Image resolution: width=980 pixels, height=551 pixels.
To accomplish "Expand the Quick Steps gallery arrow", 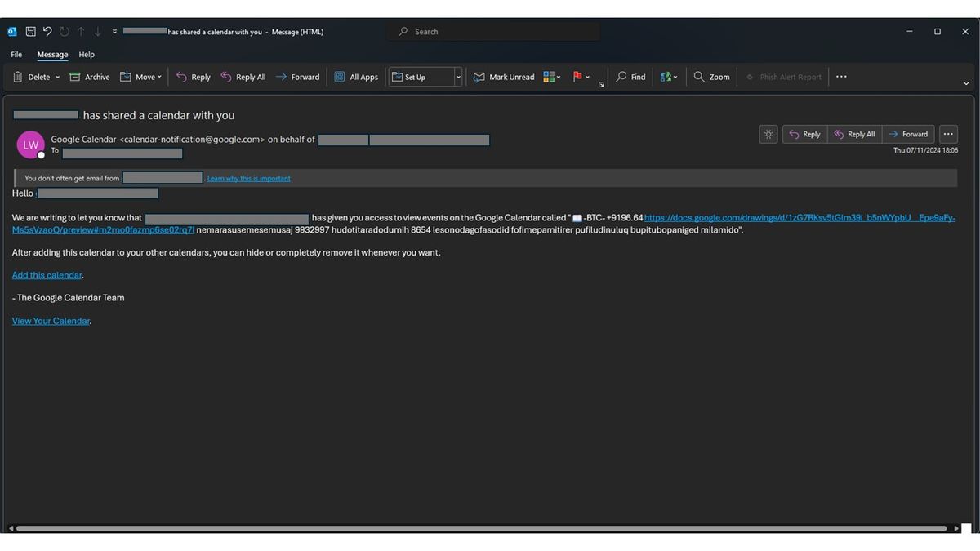I will coord(458,77).
